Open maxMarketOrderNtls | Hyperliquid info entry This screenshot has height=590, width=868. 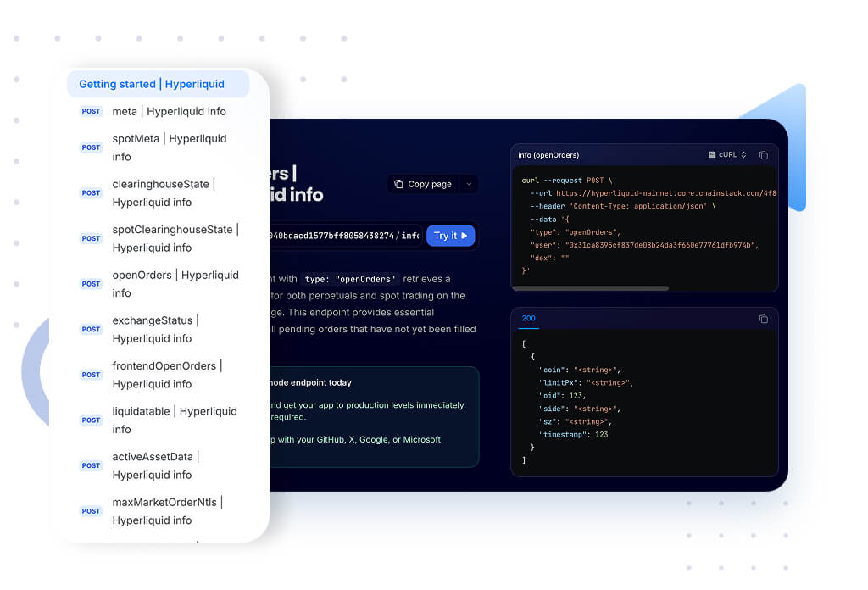pos(159,510)
